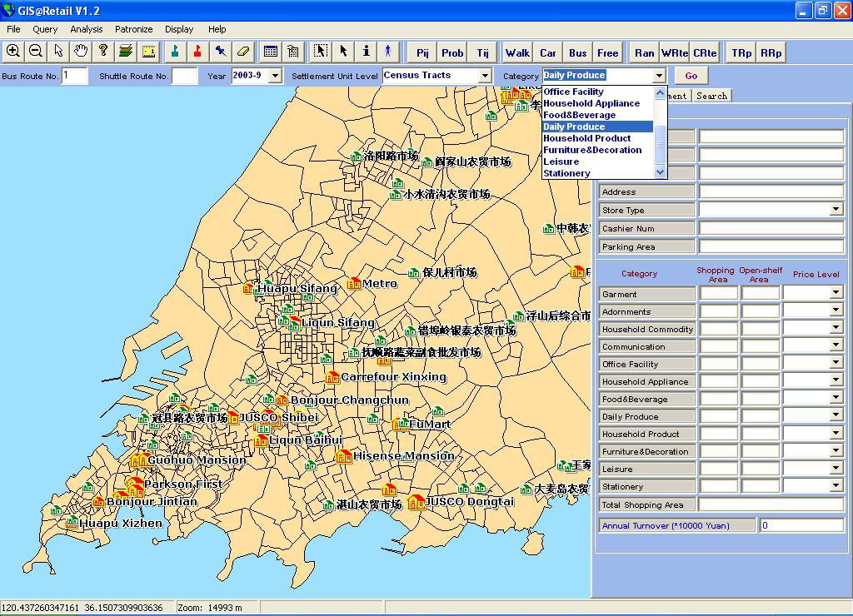853x616 pixels.
Task: Select the Walk mode button
Action: point(517,52)
